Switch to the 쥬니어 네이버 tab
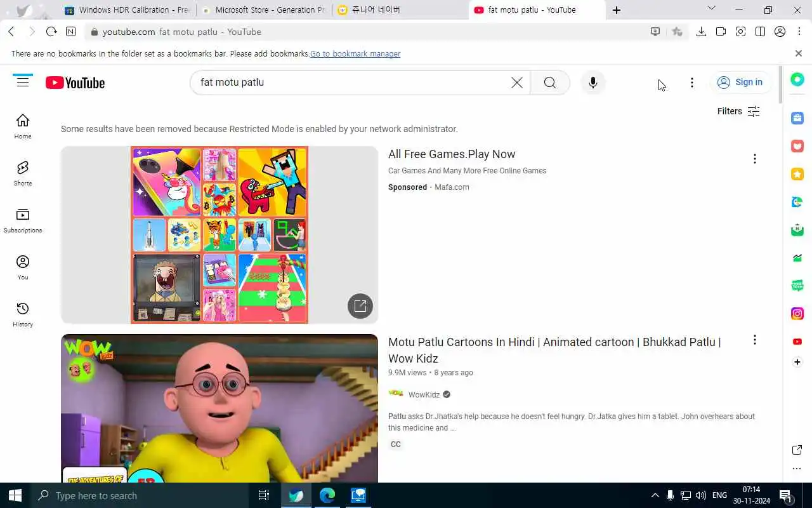The width and height of the screenshot is (812, 508). 400,10
